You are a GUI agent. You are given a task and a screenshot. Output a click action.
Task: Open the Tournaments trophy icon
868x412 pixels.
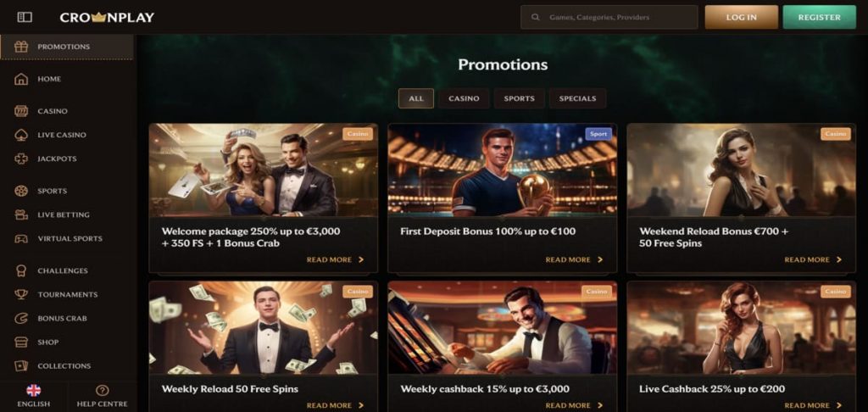[22, 294]
